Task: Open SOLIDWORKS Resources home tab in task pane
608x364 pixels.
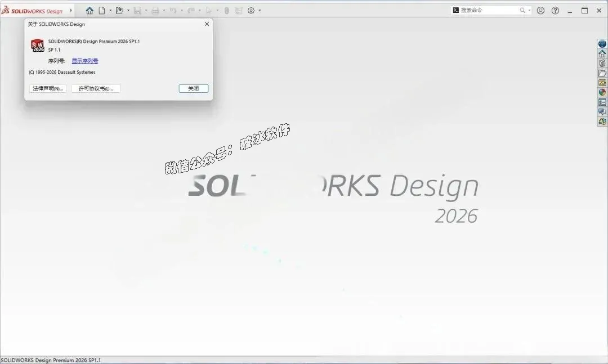Action: [602, 53]
